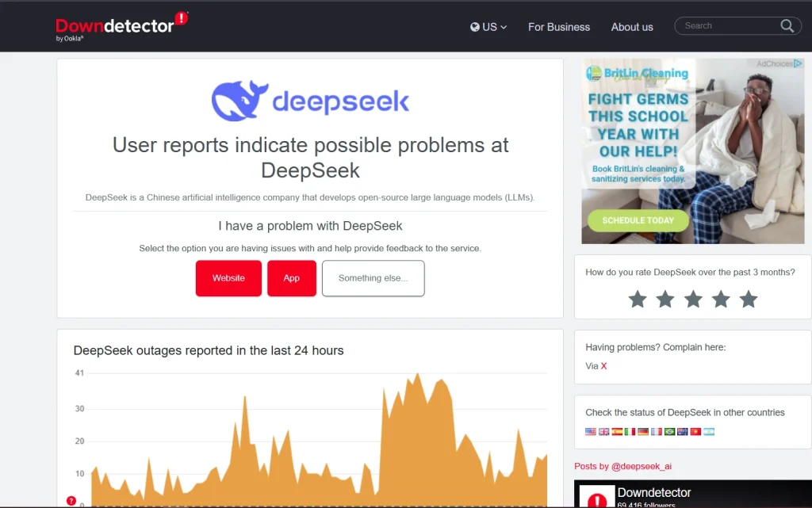Click the DeepSeek whale logo
Viewport: 812px width, 508px height.
pos(239,101)
